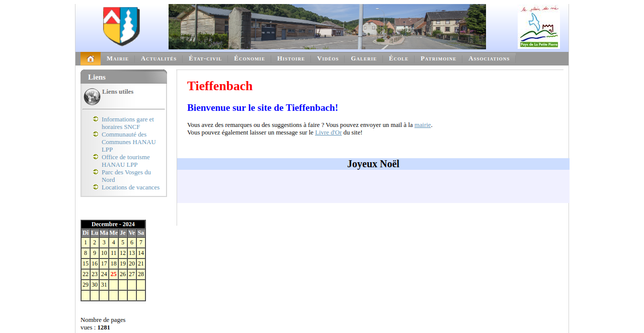Image resolution: width=644 pixels, height=333 pixels.
Task: Click the page views count 1281
Action: 104,327
